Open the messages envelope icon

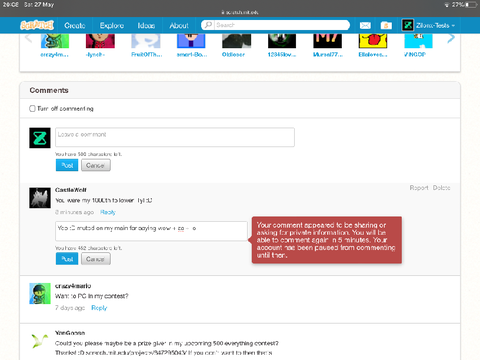click(x=365, y=25)
